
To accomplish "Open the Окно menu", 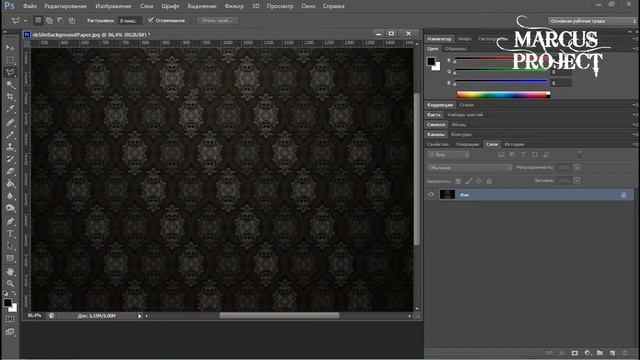I will point(308,6).
